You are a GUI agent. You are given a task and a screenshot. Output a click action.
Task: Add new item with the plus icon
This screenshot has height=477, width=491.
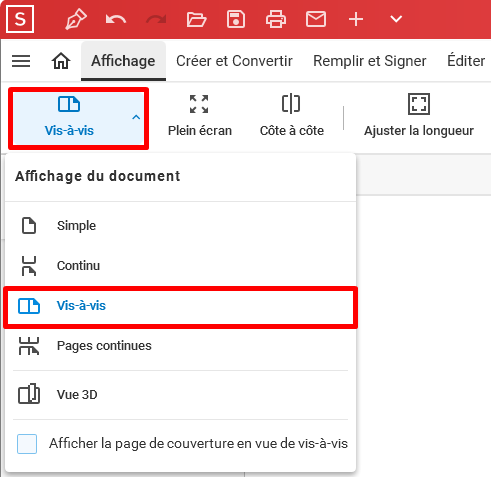pos(356,19)
